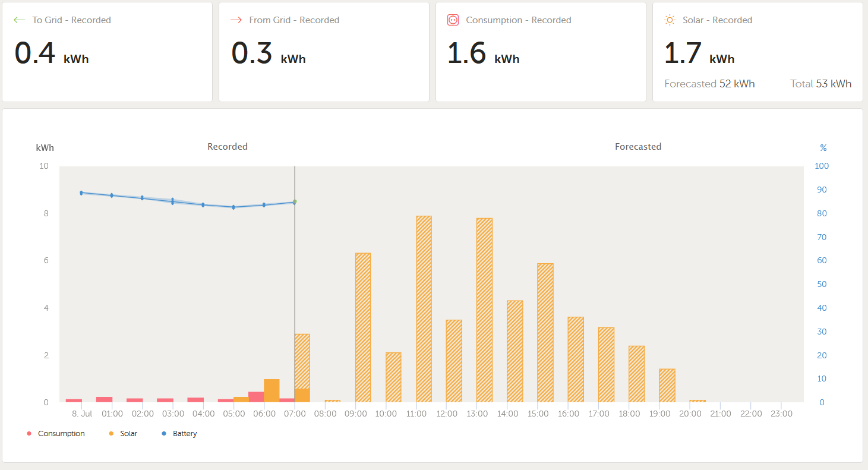Viewport: 868px width, 470px height.
Task: Click the '100' percent axis label
Action: click(822, 166)
